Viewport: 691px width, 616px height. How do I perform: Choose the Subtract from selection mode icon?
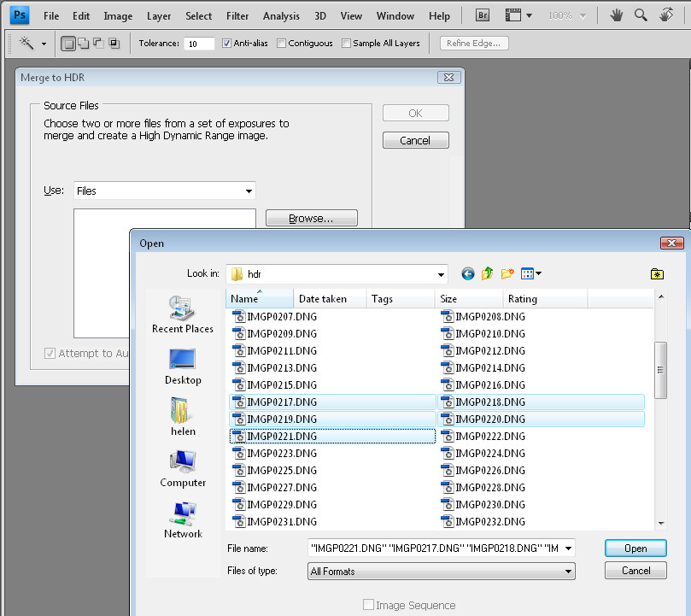tap(98, 44)
